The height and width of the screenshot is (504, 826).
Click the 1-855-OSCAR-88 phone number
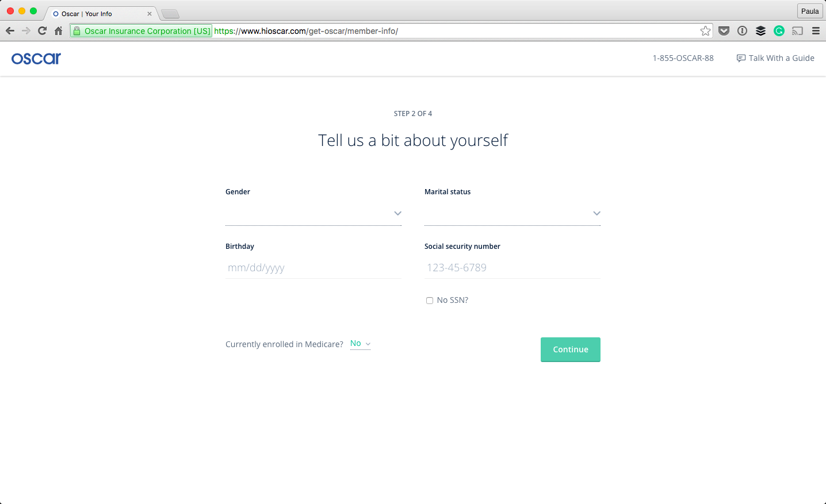click(x=683, y=58)
